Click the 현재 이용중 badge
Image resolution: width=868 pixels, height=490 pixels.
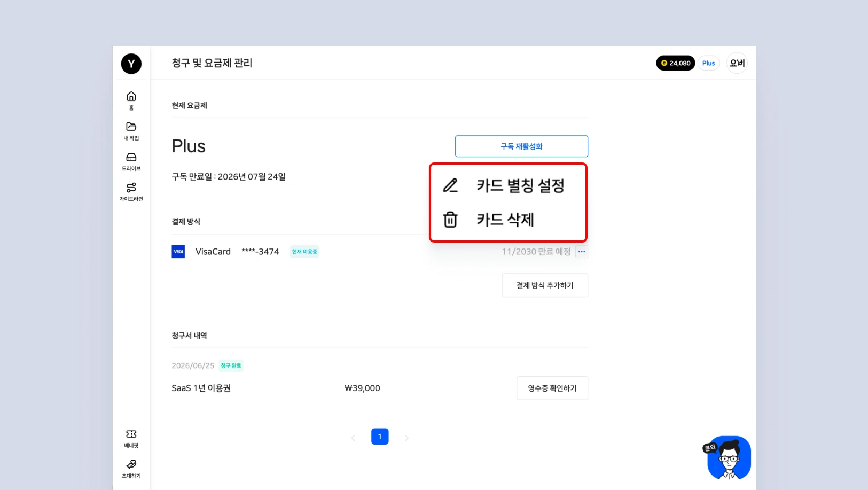click(x=304, y=252)
